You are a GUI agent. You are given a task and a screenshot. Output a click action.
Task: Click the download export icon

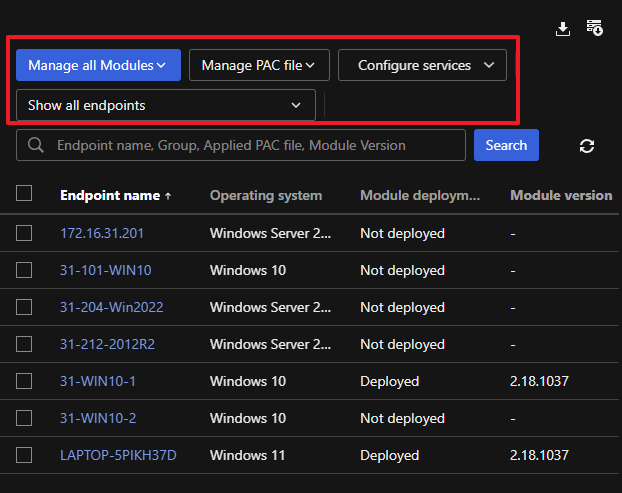click(563, 29)
